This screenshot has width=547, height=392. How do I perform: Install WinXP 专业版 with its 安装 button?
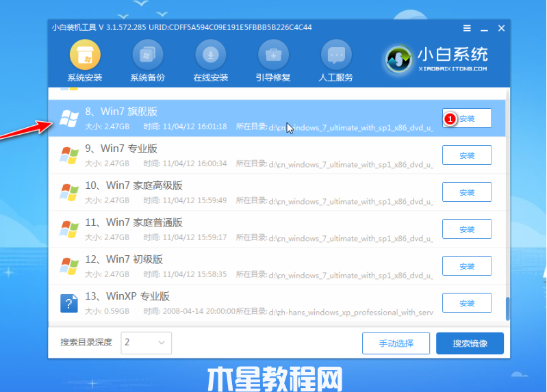tap(467, 303)
